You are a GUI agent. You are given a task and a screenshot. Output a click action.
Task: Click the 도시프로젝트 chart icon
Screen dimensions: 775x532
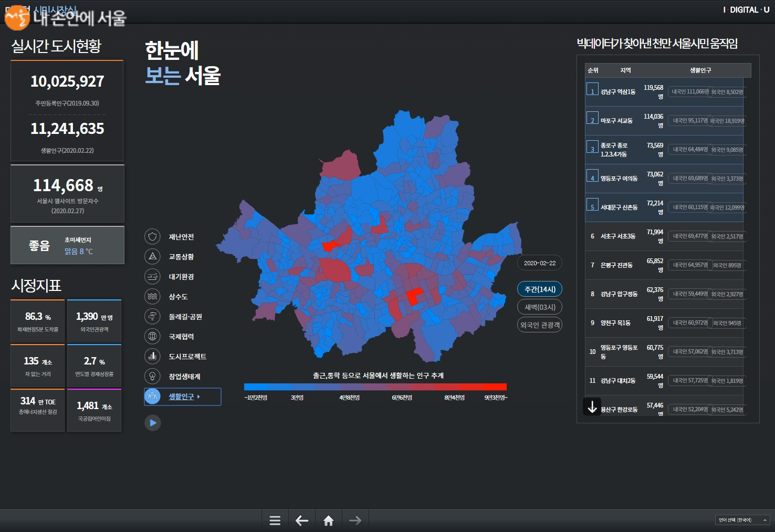click(x=152, y=357)
